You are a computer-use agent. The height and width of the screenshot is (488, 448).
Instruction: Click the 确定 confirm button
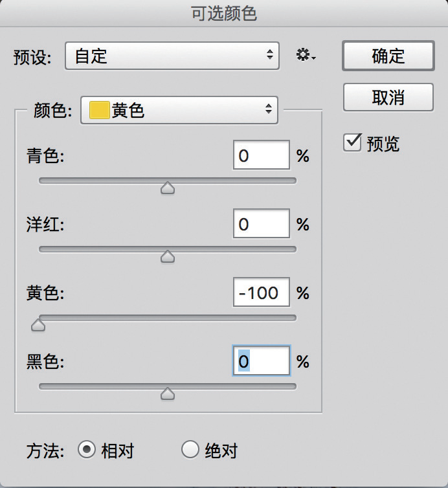388,56
